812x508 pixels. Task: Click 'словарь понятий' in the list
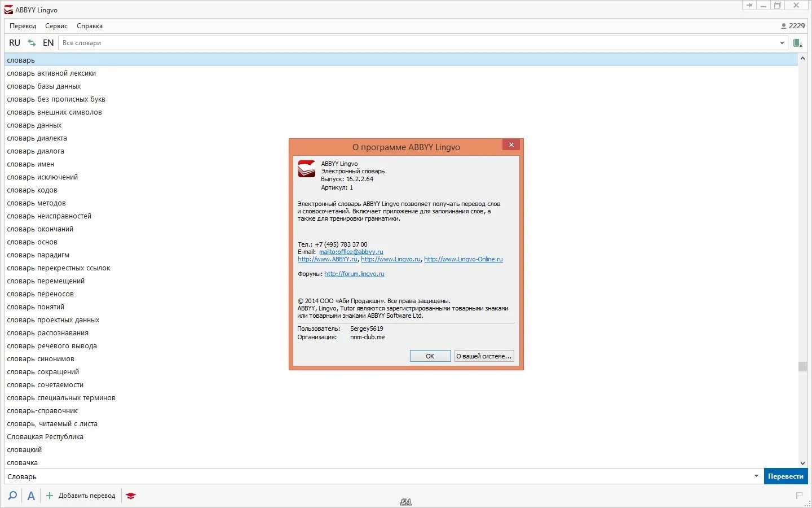pyautogui.click(x=36, y=306)
